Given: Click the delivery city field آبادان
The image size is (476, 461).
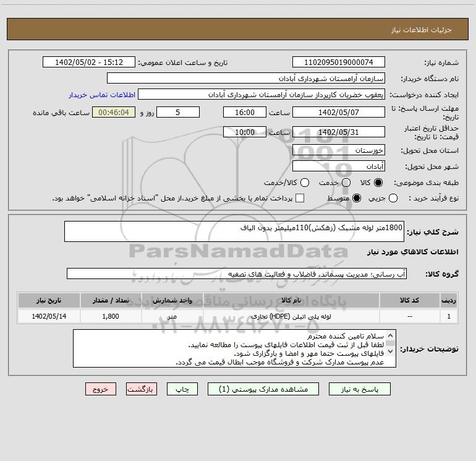Looking at the screenshot, I should tap(339, 166).
